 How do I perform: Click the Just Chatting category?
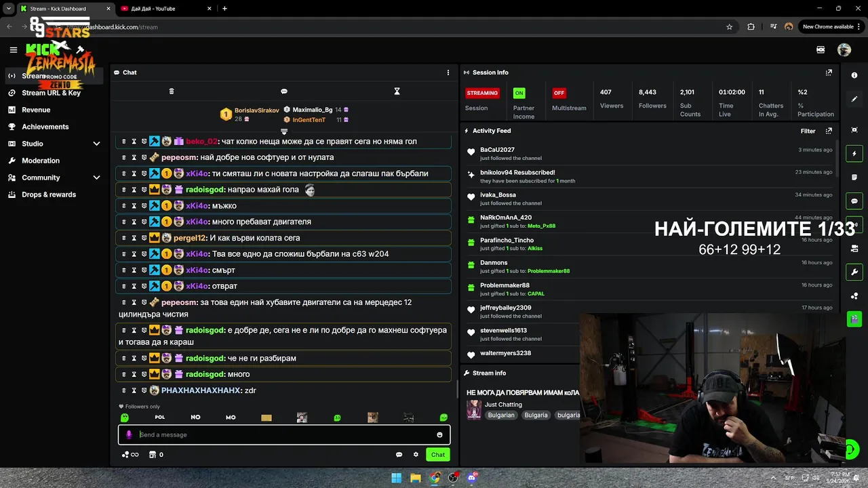[x=503, y=405]
